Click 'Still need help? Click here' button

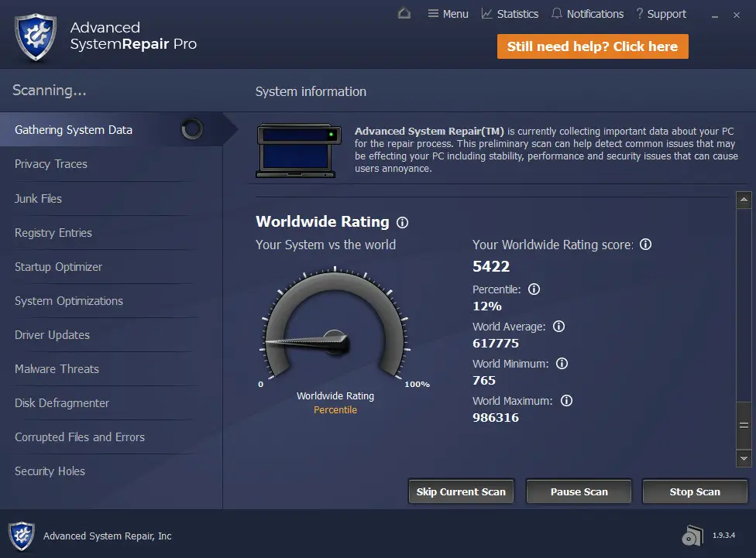(x=593, y=46)
